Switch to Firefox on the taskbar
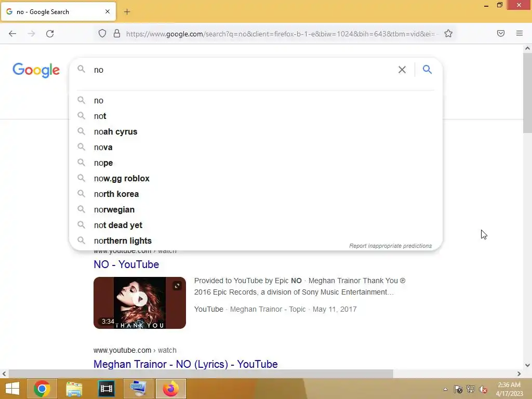The image size is (532, 399). (x=170, y=389)
